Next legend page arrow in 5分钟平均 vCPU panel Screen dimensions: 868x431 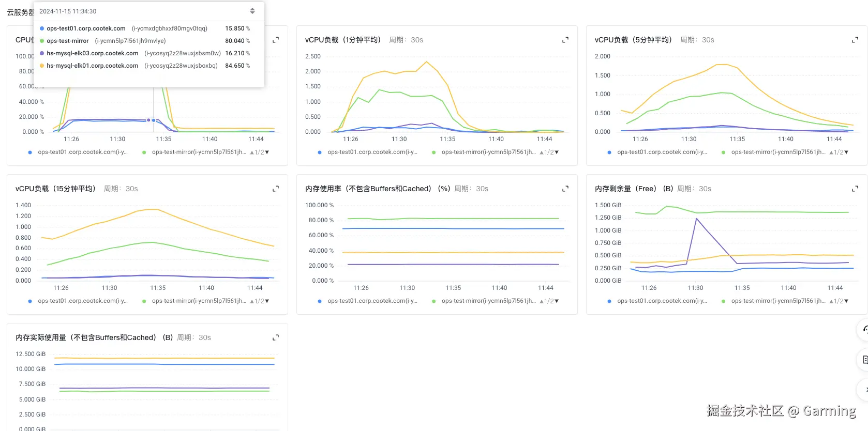pyautogui.click(x=846, y=152)
